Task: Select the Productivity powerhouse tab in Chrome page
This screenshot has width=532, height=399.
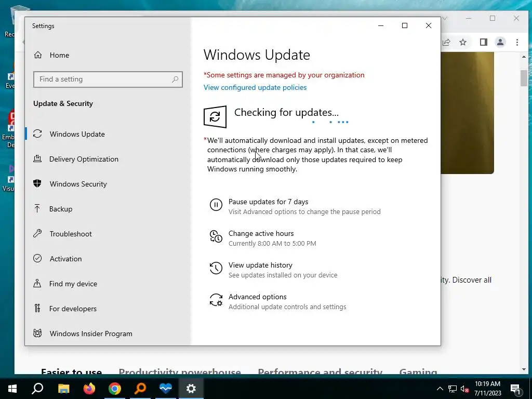Action: point(179,371)
